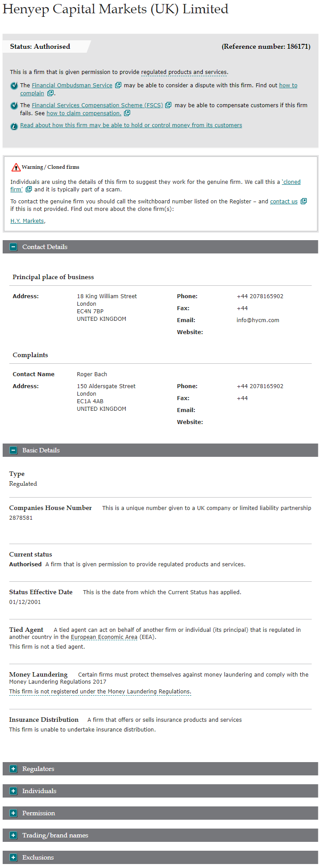
Task: Click external-link icon next to FSCS link
Action: point(168,105)
